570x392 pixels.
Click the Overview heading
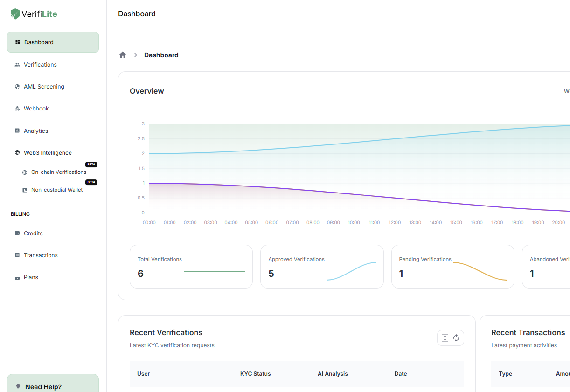pyautogui.click(x=147, y=91)
